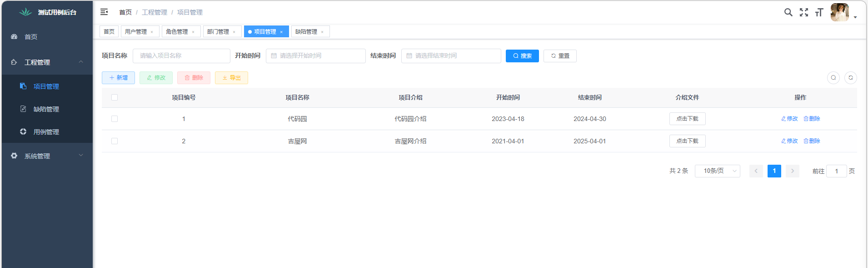This screenshot has height=268, width=868.
Task: Open the user avatar menu
Action: (839, 12)
